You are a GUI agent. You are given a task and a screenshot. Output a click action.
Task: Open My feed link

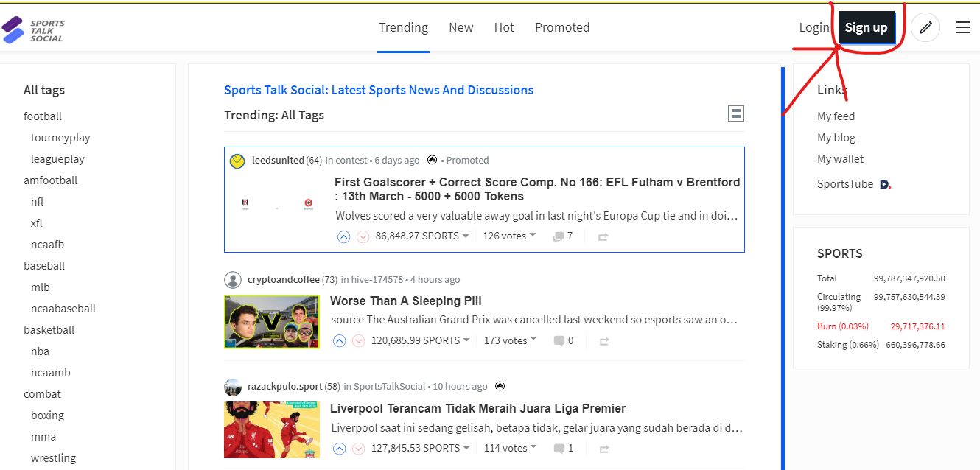(x=836, y=116)
